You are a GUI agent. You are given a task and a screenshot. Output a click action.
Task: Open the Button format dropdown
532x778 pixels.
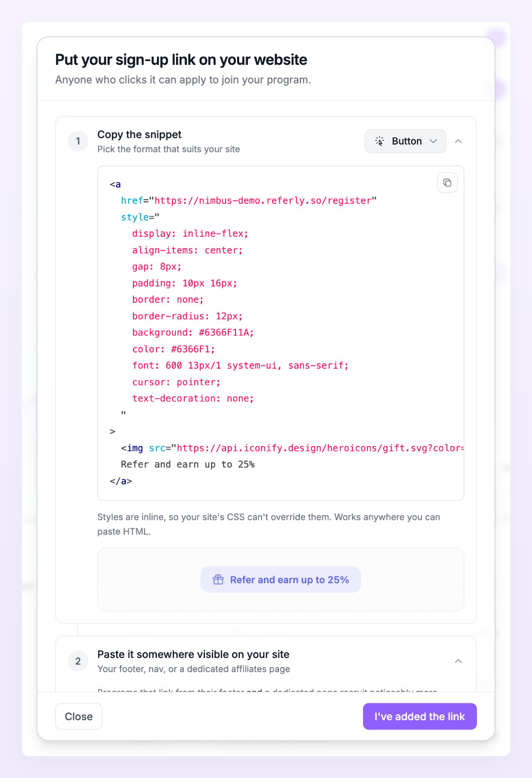[x=406, y=141]
